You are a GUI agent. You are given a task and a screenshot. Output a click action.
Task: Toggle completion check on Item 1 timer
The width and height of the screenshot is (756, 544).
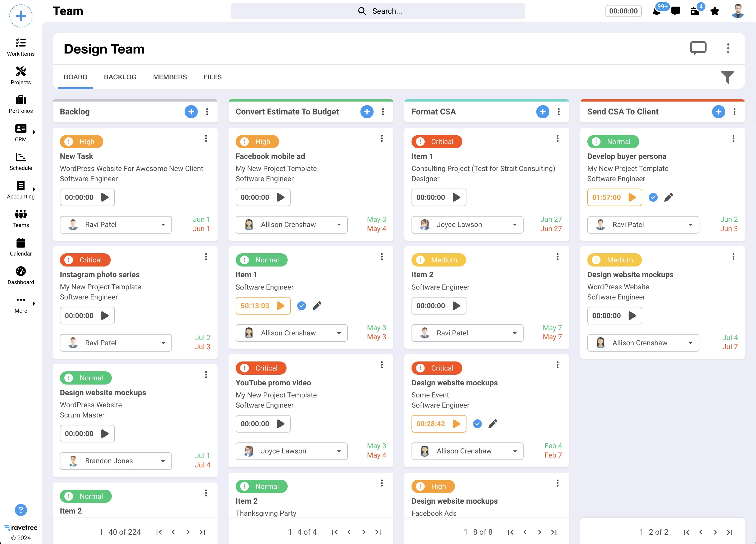[x=301, y=305]
